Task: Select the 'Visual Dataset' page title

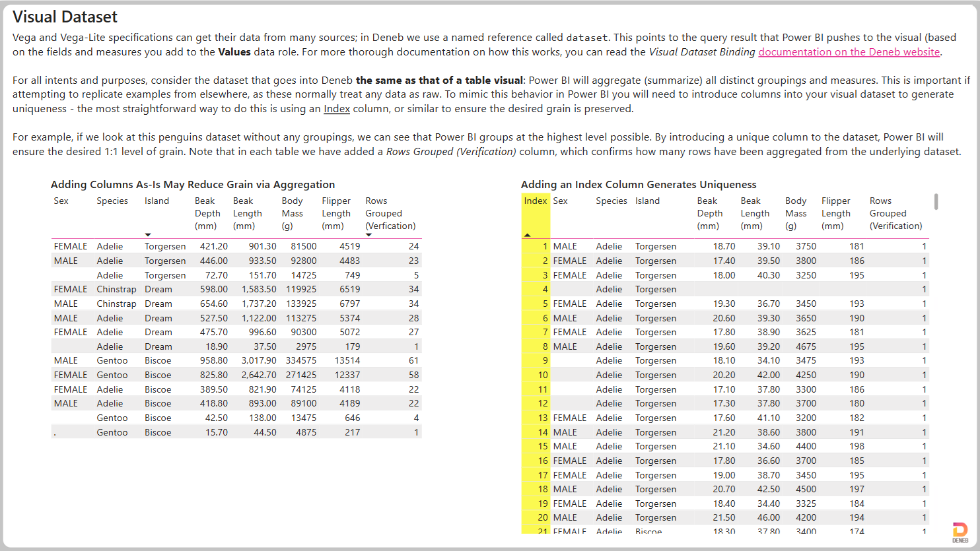Action: 65,17
